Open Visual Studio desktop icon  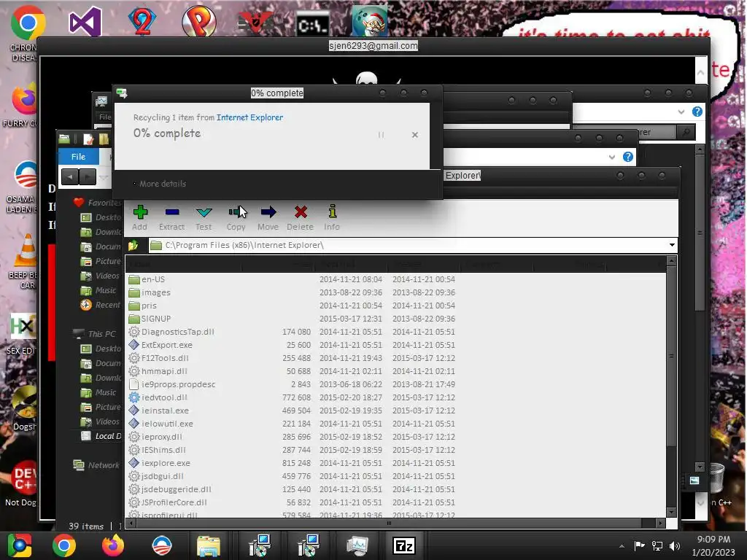[x=85, y=21]
